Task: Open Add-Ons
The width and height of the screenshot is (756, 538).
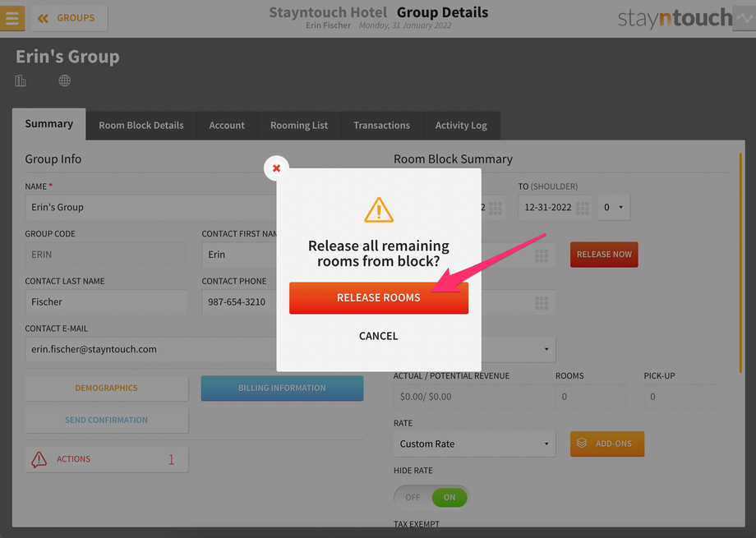Action: [607, 444]
